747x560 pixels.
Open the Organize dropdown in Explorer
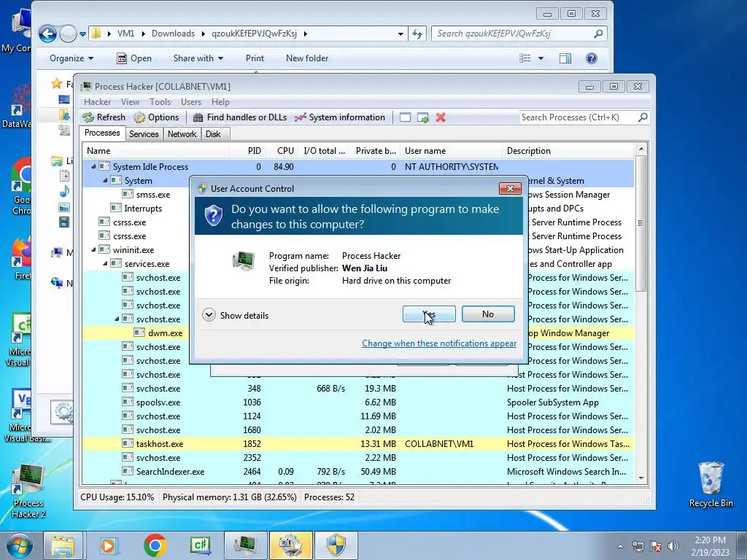point(71,58)
